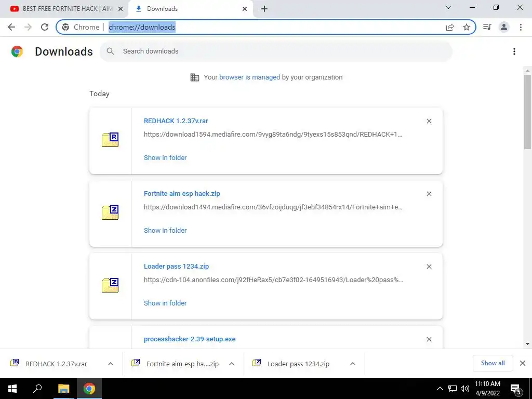Remove Loader pass 1234.zip from list

(x=429, y=267)
